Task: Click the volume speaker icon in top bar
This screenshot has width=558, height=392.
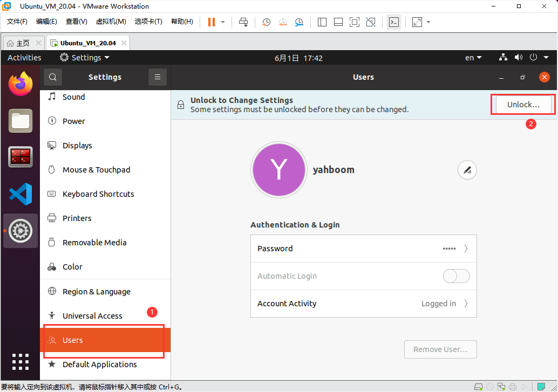Action: [519, 57]
